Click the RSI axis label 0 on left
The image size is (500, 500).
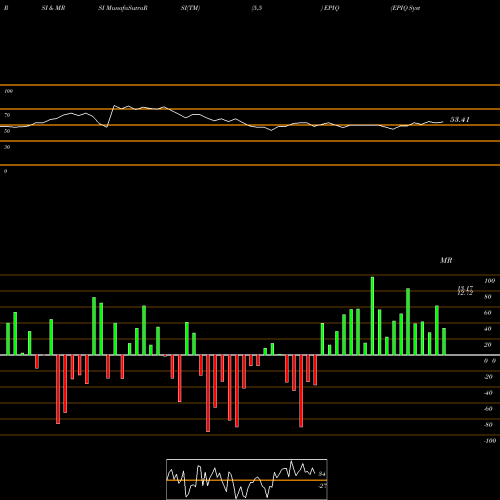[5, 171]
